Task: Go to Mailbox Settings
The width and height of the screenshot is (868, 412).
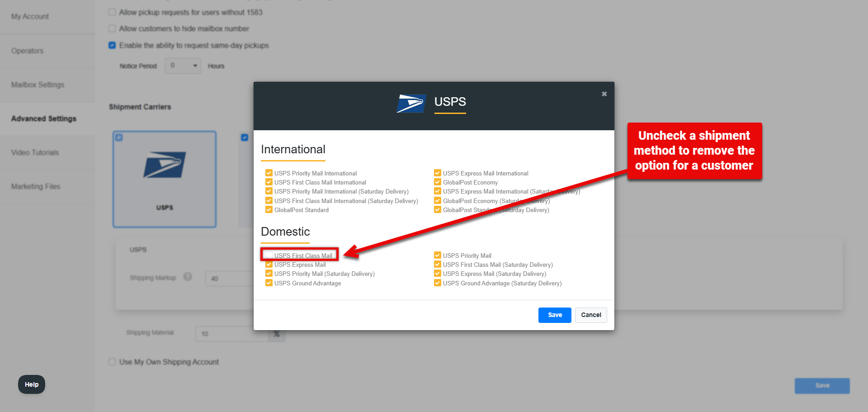Action: [x=38, y=85]
